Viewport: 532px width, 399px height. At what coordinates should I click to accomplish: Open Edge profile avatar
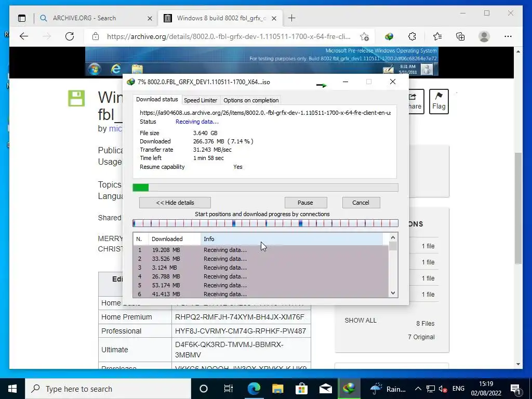click(484, 36)
